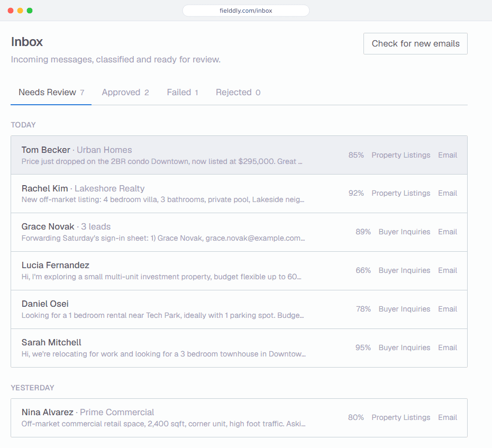Open Sarah Mitchell's townhouse inquiry

coord(239,348)
